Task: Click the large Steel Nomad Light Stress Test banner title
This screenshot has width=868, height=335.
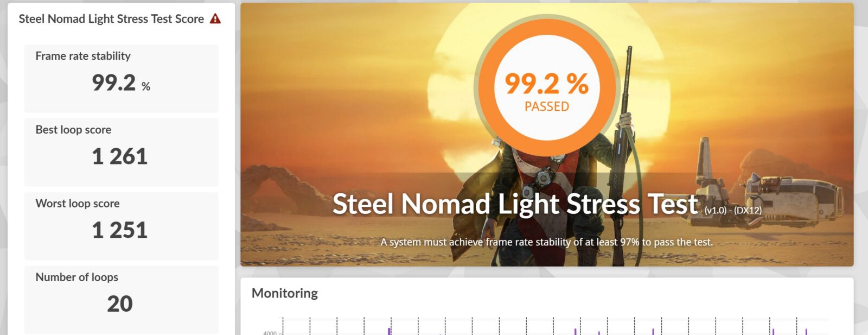Action: click(515, 204)
